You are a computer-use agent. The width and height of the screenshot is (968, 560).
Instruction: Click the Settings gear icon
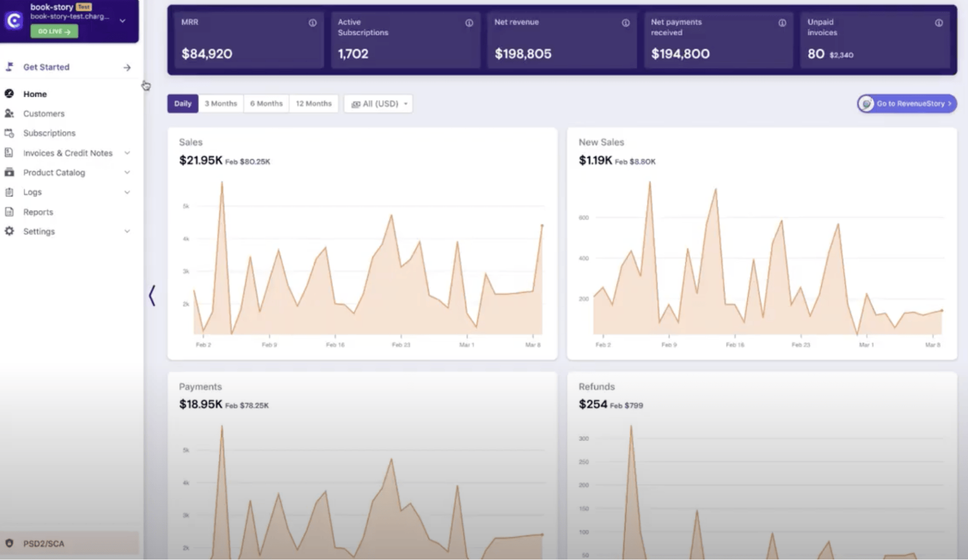pyautogui.click(x=10, y=231)
